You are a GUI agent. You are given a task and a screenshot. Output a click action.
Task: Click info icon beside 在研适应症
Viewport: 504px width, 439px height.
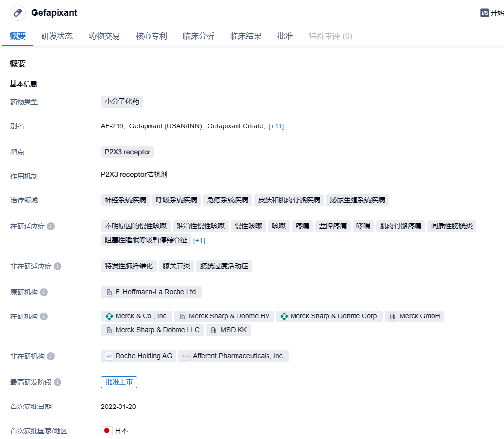51,226
